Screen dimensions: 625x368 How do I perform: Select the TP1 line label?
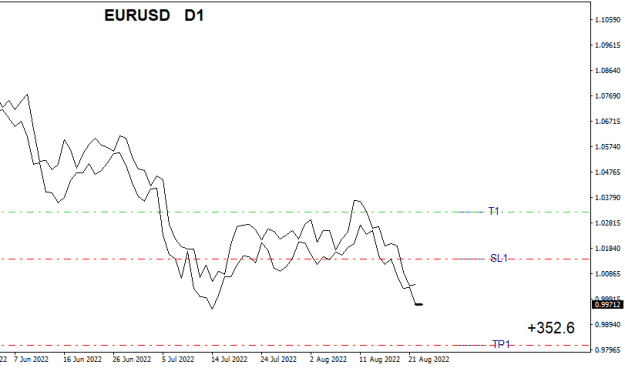[x=501, y=344]
